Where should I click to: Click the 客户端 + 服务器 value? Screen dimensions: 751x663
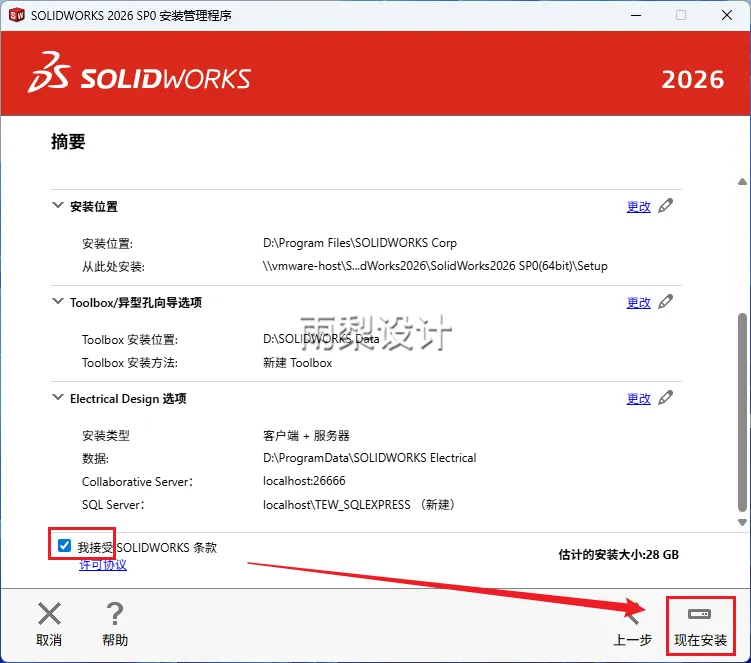[306, 435]
